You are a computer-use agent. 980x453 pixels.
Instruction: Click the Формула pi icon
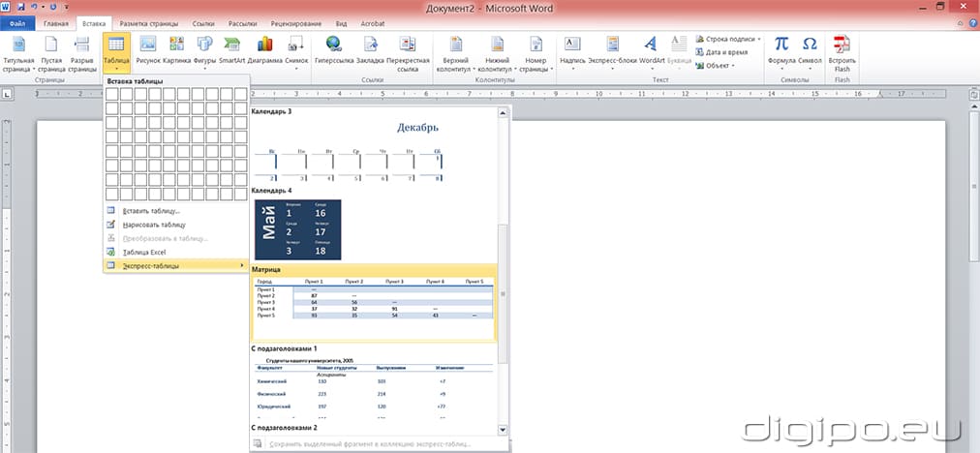(x=781, y=45)
